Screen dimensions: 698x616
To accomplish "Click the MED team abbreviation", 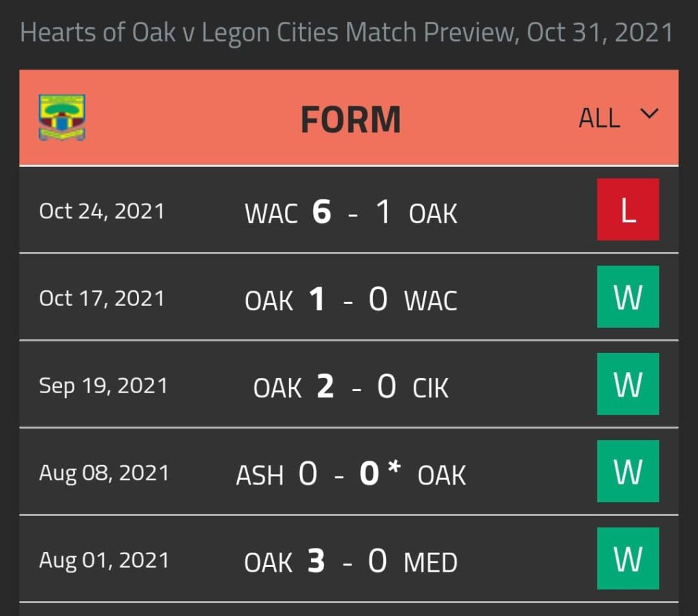I will click(431, 563).
